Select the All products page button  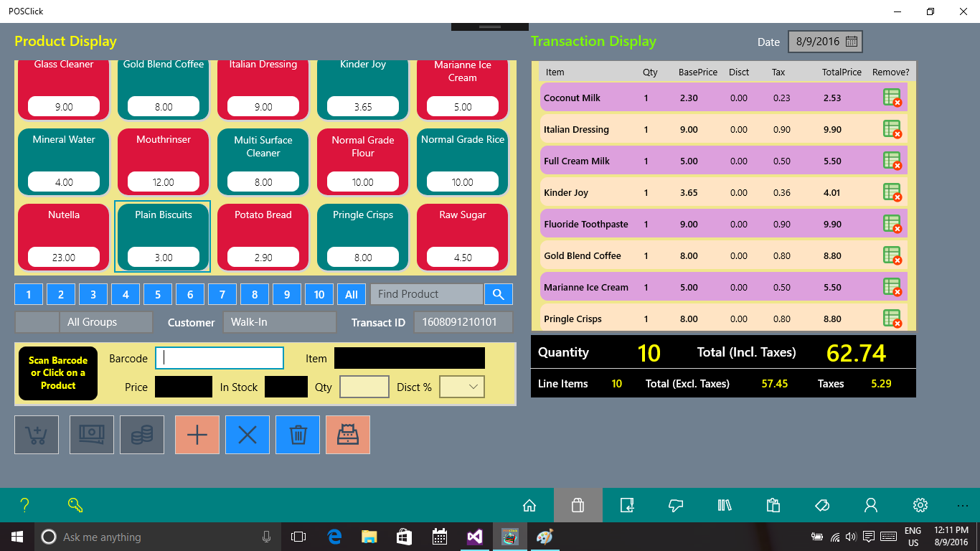coord(352,294)
